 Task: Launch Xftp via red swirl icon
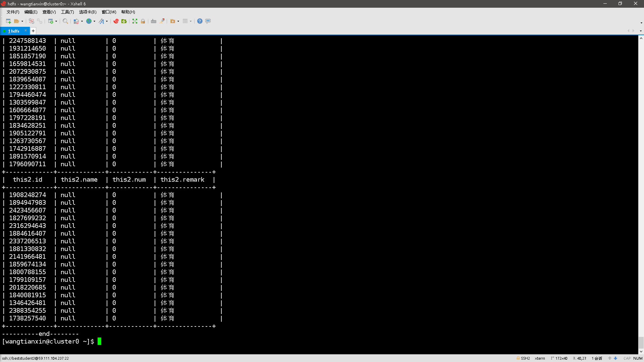pos(116,21)
